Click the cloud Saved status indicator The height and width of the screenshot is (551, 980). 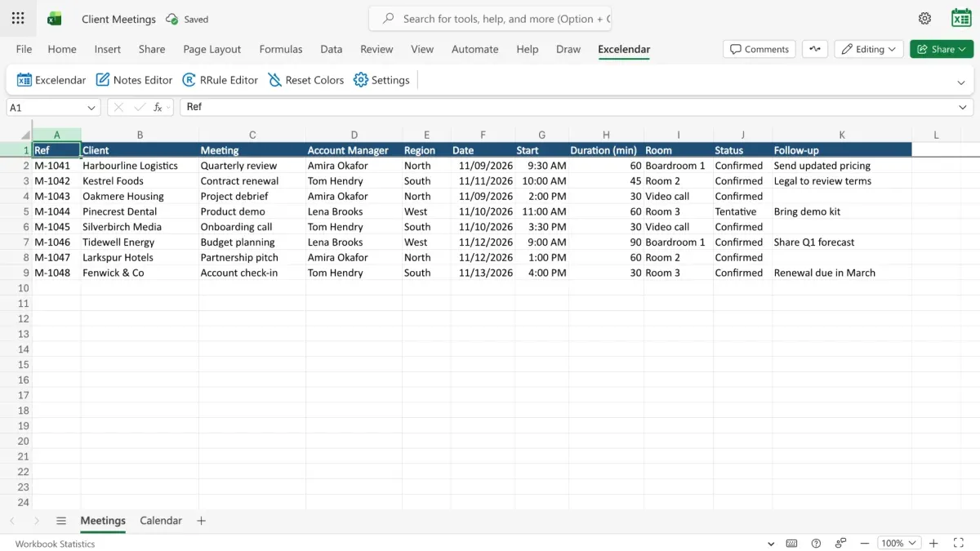187,19
